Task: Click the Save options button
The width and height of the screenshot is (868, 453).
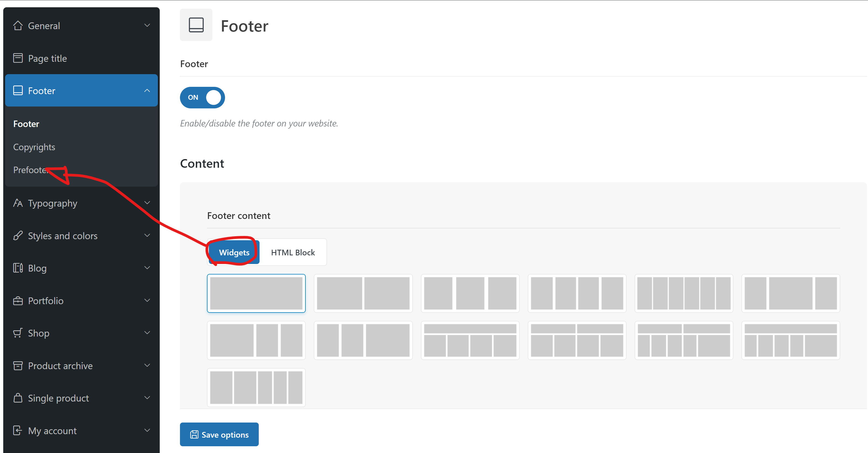Action: 219,434
